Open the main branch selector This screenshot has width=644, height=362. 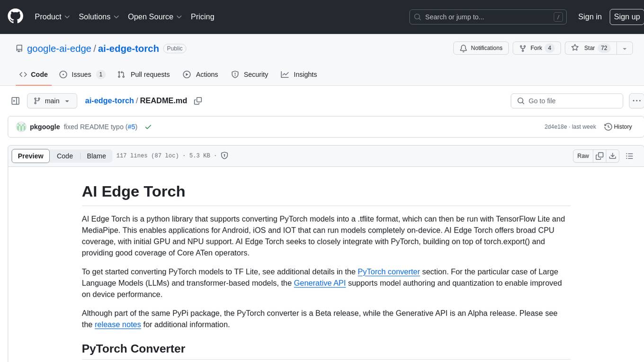[52, 101]
